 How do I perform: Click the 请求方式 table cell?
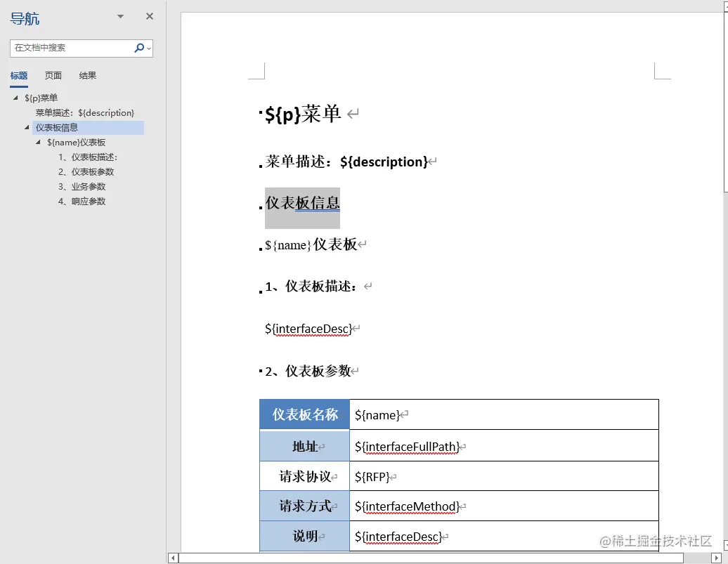[x=304, y=506]
